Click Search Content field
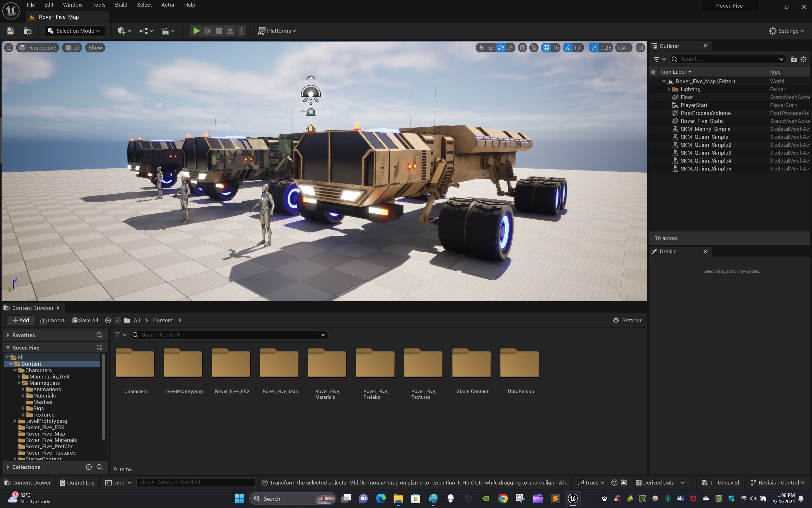 coord(229,335)
